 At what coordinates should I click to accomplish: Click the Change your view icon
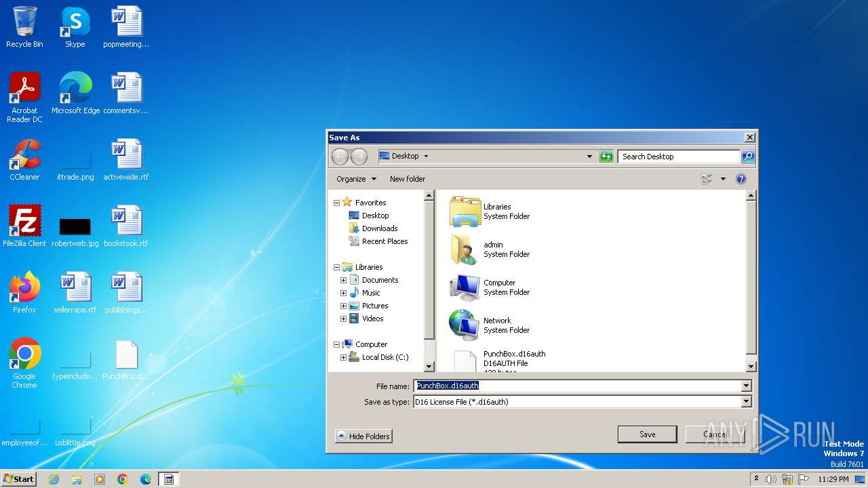[x=707, y=179]
